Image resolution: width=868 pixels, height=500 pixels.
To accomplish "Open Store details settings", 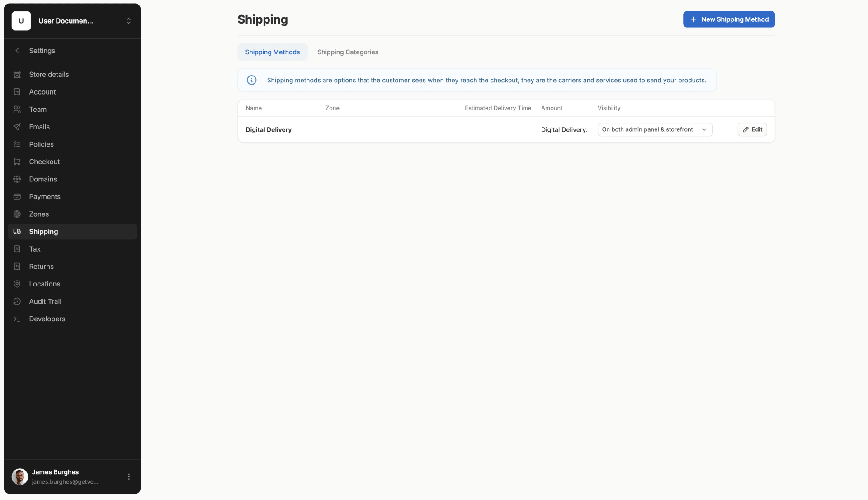I will pos(72,74).
